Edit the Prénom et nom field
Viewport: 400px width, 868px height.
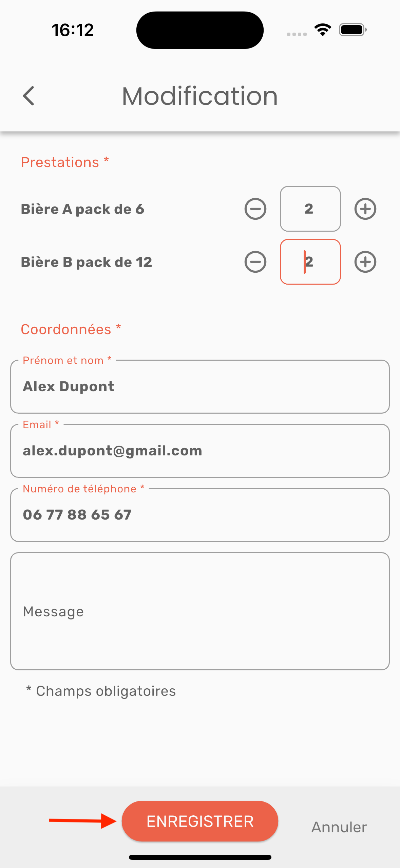(x=200, y=387)
